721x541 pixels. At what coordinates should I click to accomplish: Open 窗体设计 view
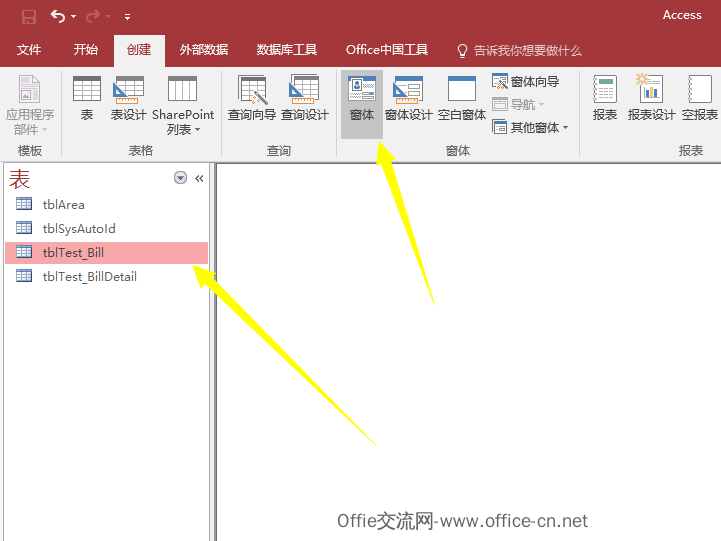[x=408, y=98]
